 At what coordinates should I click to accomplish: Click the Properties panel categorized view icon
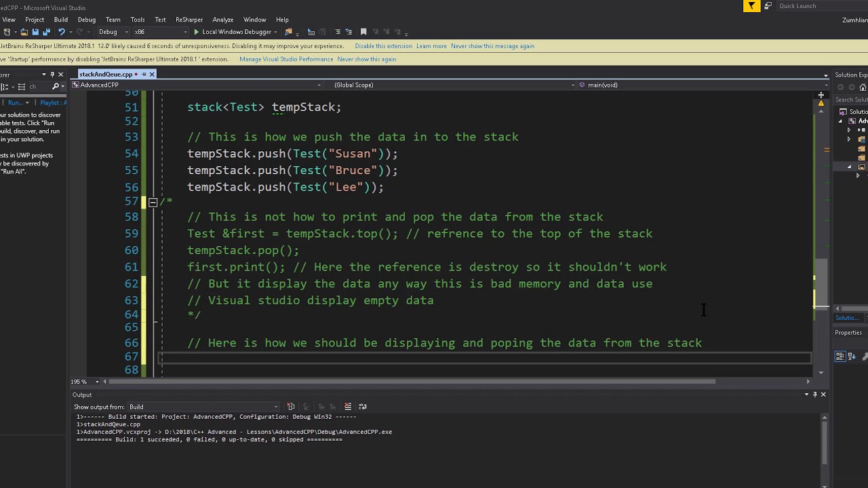[x=840, y=357]
